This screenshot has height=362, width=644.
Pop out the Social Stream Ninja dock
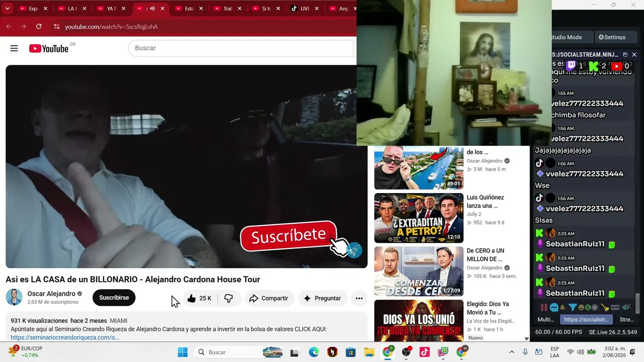[625, 54]
